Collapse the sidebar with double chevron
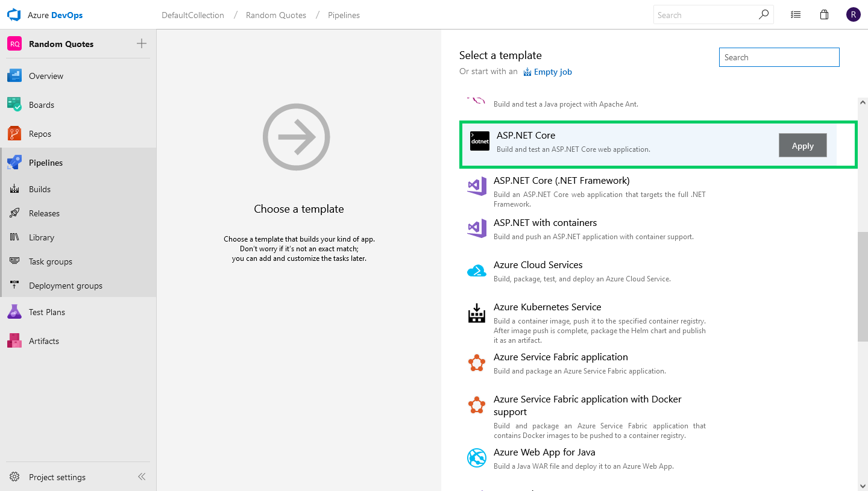The height and width of the screenshot is (491, 868). click(142, 477)
